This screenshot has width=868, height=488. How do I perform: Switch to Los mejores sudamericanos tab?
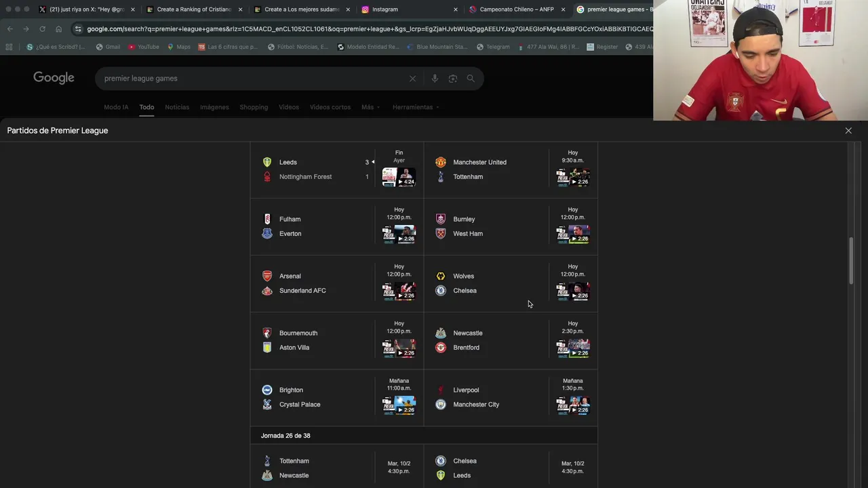click(x=301, y=9)
